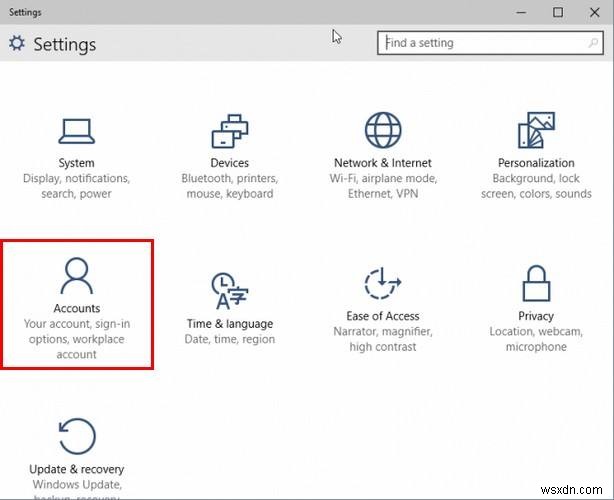Viewport: 614px width, 500px height.
Task: Click the Settings gear icon in header
Action: pyautogui.click(x=17, y=43)
